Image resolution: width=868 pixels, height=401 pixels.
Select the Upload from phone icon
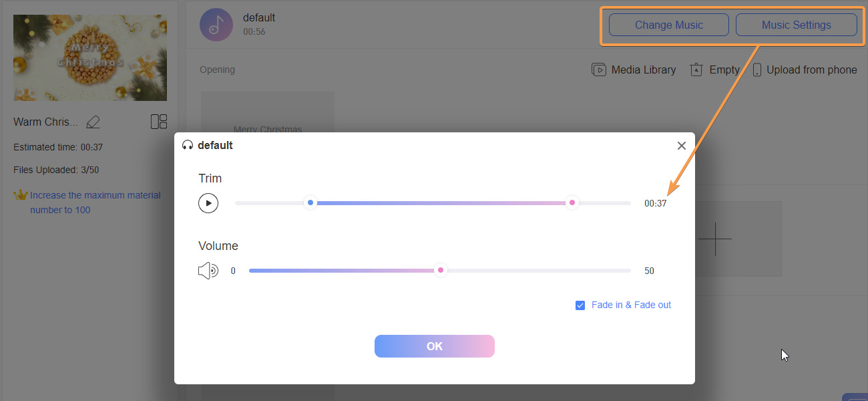757,69
